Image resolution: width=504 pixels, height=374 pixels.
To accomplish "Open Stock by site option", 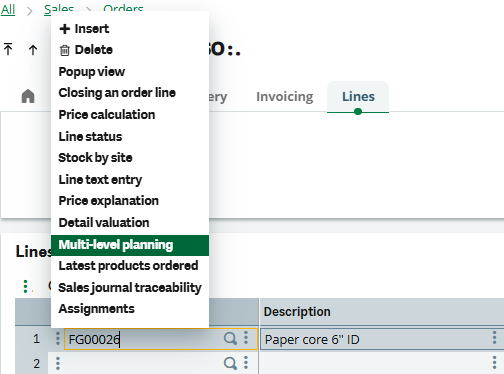I will click(130, 158).
